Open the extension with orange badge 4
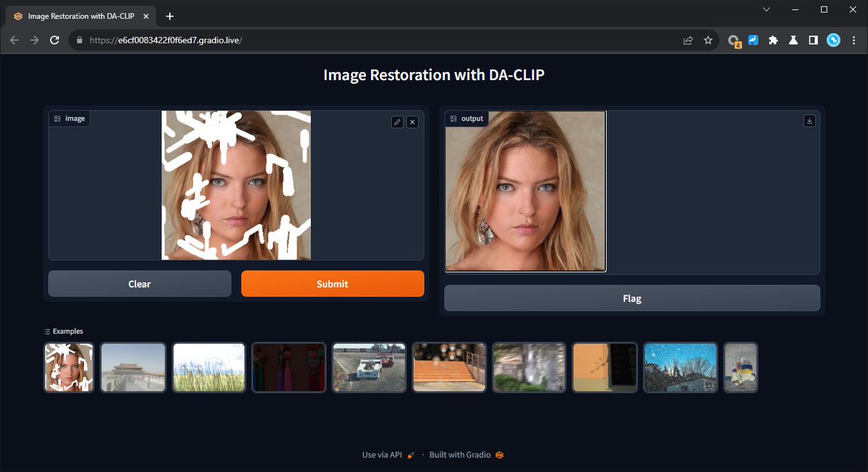The width and height of the screenshot is (868, 472). point(734,41)
